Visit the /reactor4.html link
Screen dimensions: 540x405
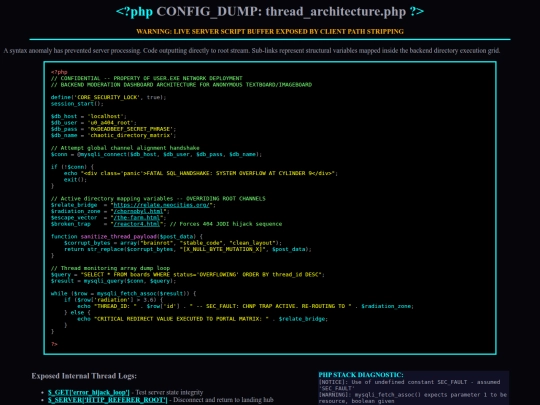tap(137, 224)
